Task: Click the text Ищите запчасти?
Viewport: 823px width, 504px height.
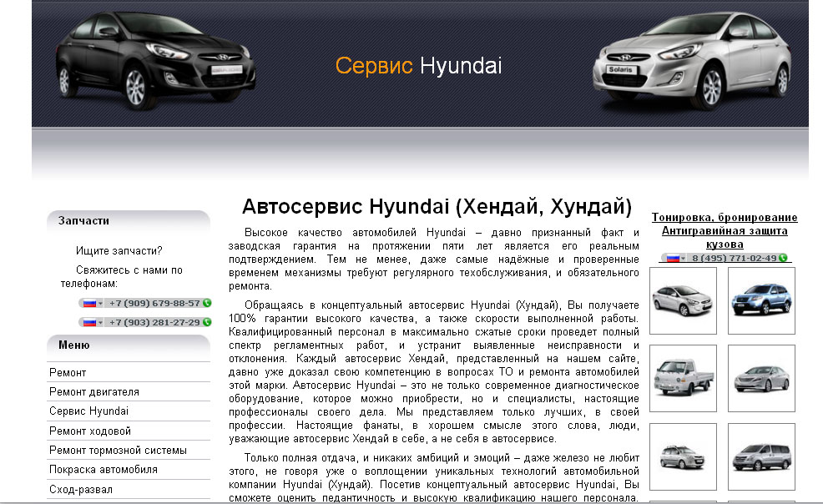Action: [119, 250]
